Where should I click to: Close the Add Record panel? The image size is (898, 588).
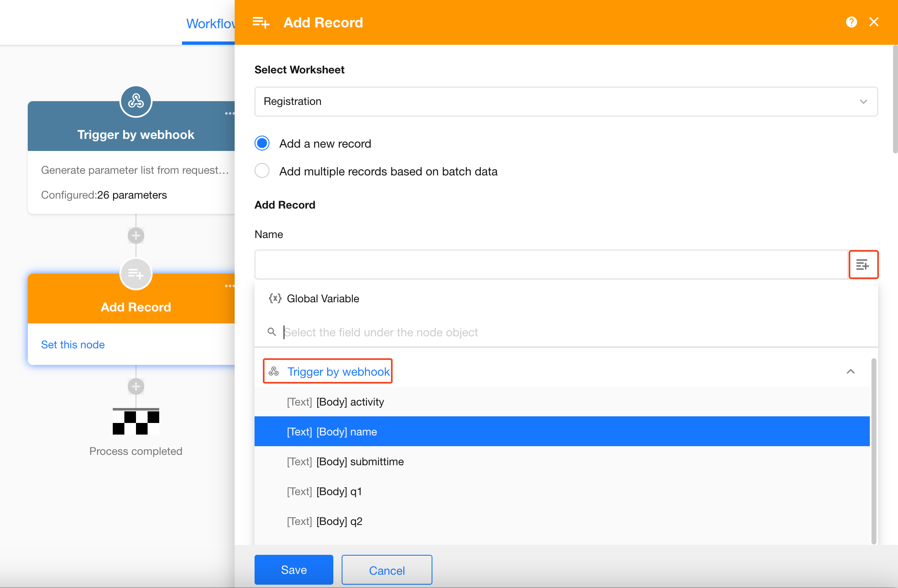click(x=874, y=22)
